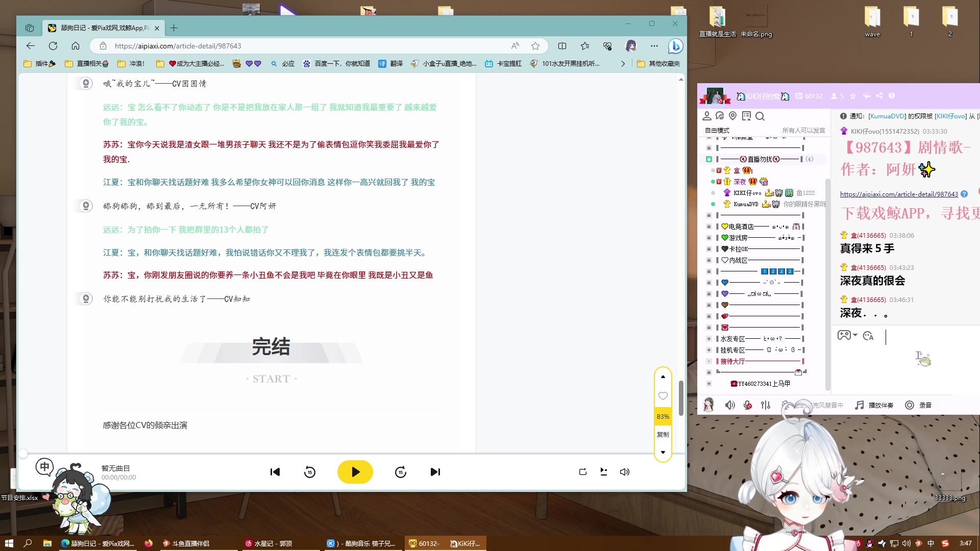Click the 播放伴奏 accompaniment button
The image size is (980, 551).
tap(874, 405)
